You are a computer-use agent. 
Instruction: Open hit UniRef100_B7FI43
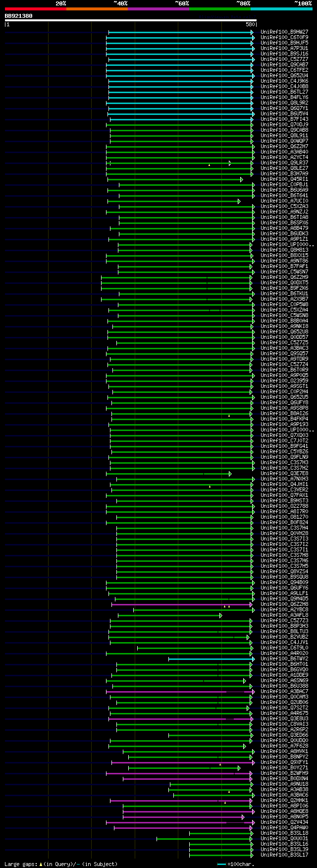[x=284, y=119]
